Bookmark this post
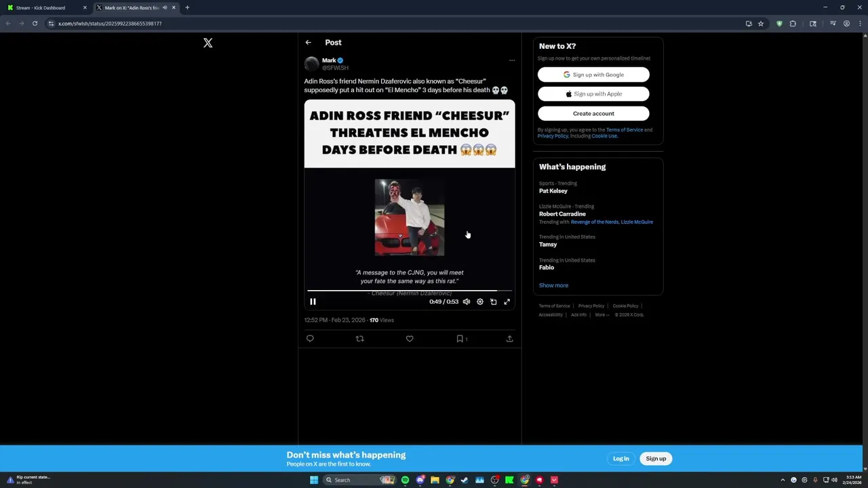The width and height of the screenshot is (868, 488). pyautogui.click(x=460, y=338)
